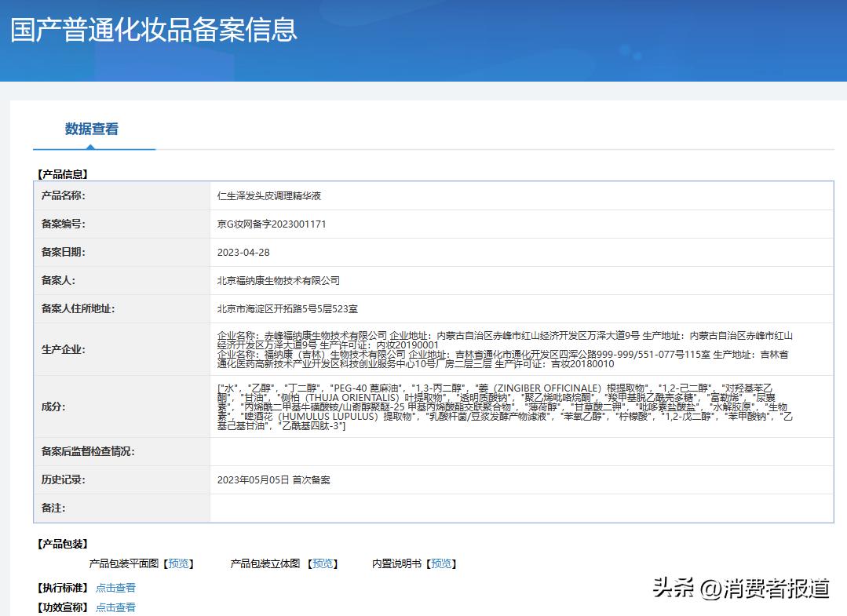Image resolution: width=847 pixels, height=616 pixels.
Task: Click 点击查看 next to 执行标准
Action: pyautogui.click(x=115, y=587)
